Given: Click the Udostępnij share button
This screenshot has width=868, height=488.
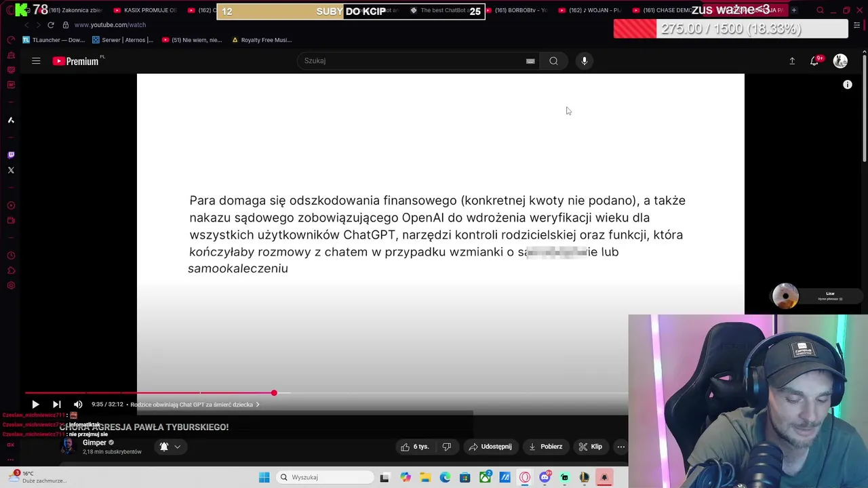Looking at the screenshot, I should tap(490, 447).
